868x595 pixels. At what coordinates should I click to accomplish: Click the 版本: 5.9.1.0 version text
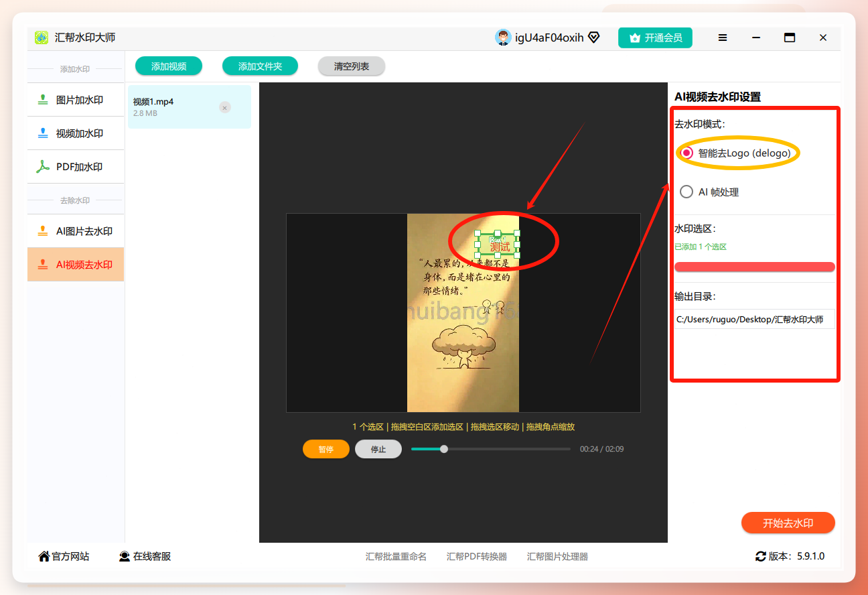click(797, 556)
